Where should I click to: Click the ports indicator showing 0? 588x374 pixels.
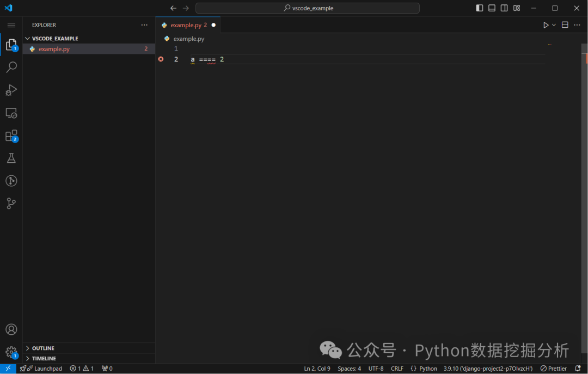tap(107, 369)
